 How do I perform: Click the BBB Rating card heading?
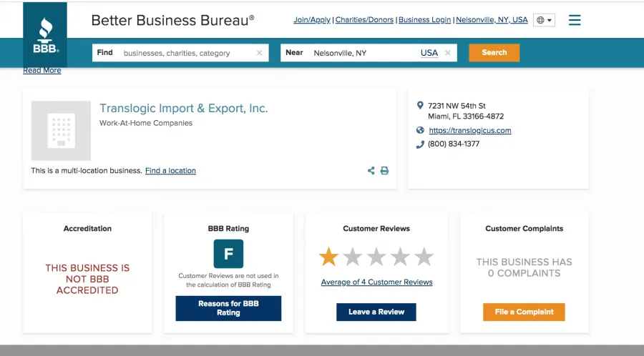click(228, 229)
